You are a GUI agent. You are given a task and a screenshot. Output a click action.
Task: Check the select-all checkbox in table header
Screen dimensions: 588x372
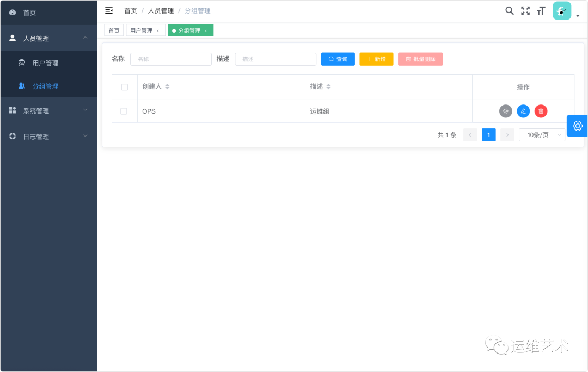point(124,86)
